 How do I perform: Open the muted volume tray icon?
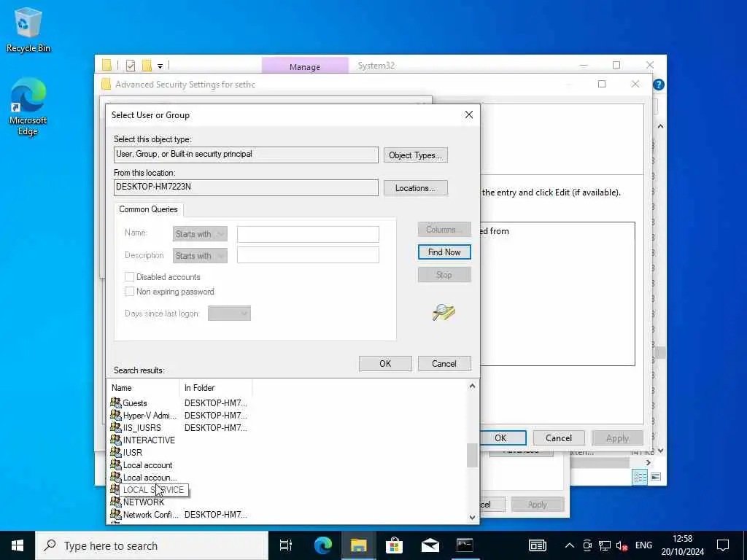click(x=622, y=545)
